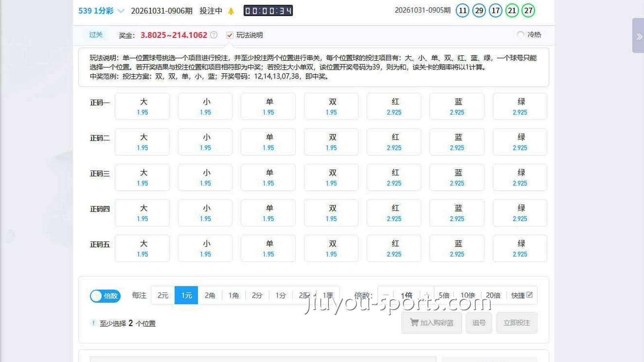
Task: Select the 冷热 radio option
Action: [x=520, y=35]
